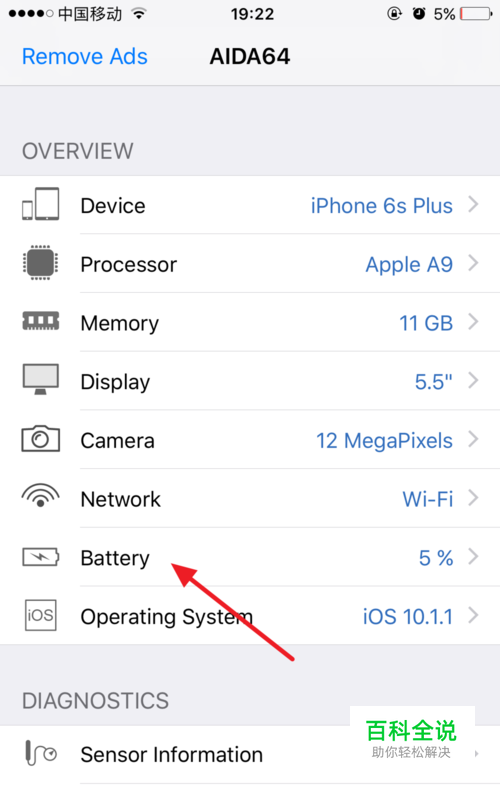Tap the status bar battery indicator
Image resolution: width=500 pixels, height=791 pixels.
476,14
